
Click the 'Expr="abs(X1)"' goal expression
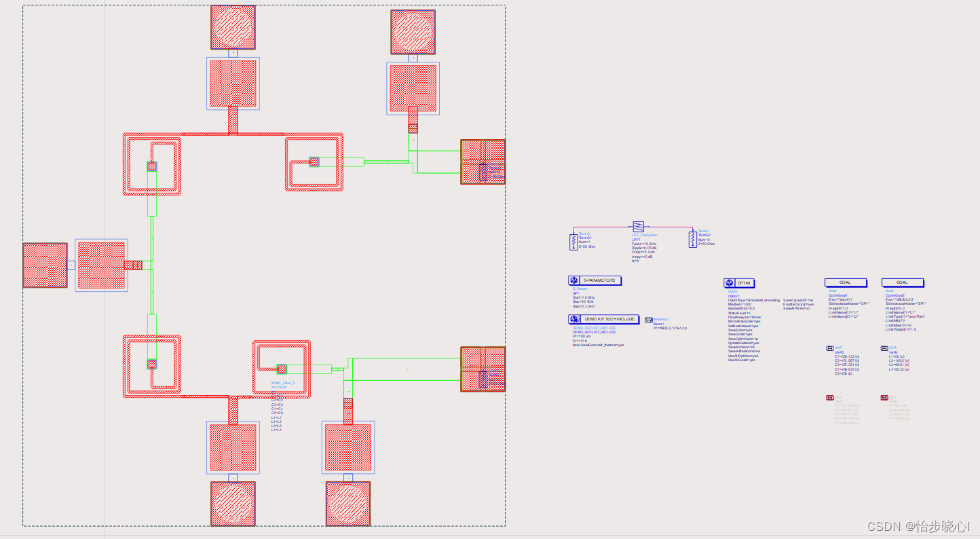click(x=841, y=299)
